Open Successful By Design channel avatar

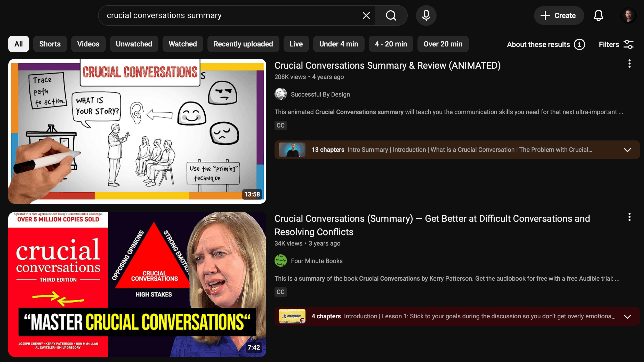point(280,94)
